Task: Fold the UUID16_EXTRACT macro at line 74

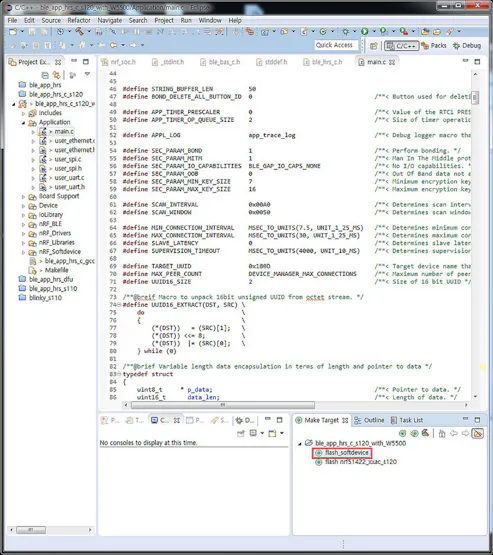Action: [119, 305]
